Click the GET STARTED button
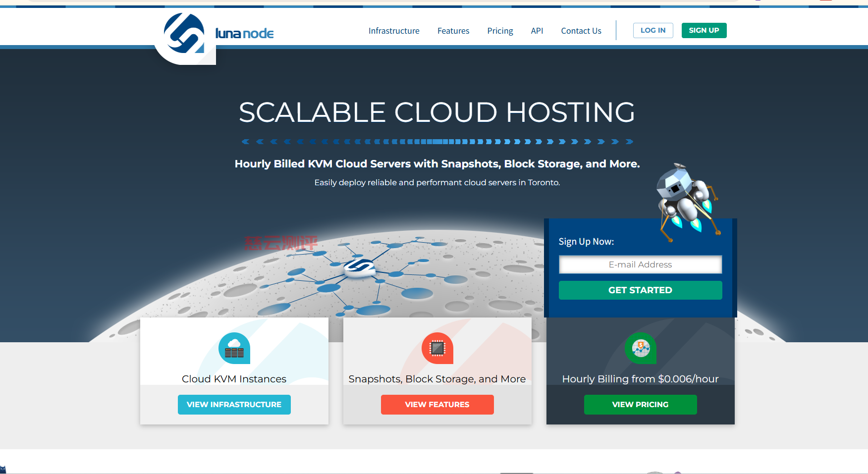This screenshot has height=474, width=868. (640, 290)
